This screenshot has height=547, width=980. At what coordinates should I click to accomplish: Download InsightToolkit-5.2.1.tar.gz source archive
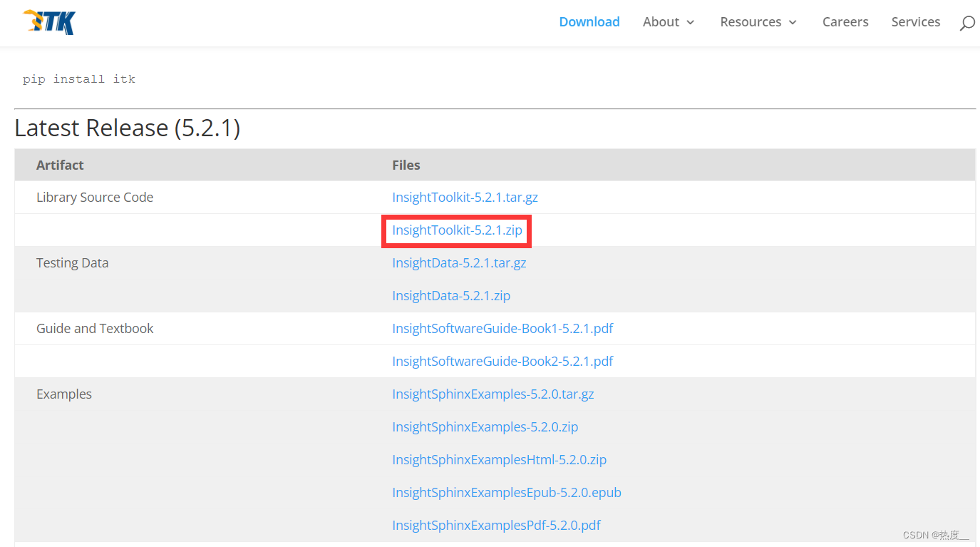(x=465, y=197)
